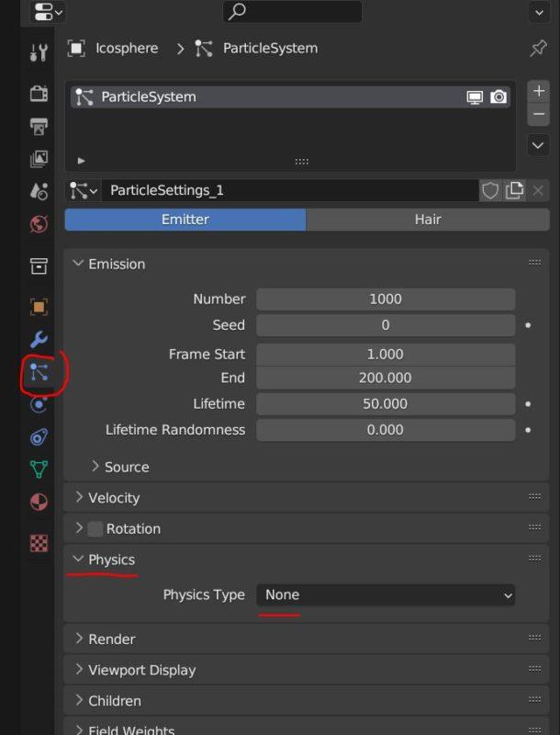Click the ParticleSystem icon in breadcrumb
The width and height of the screenshot is (560, 735).
[204, 49]
